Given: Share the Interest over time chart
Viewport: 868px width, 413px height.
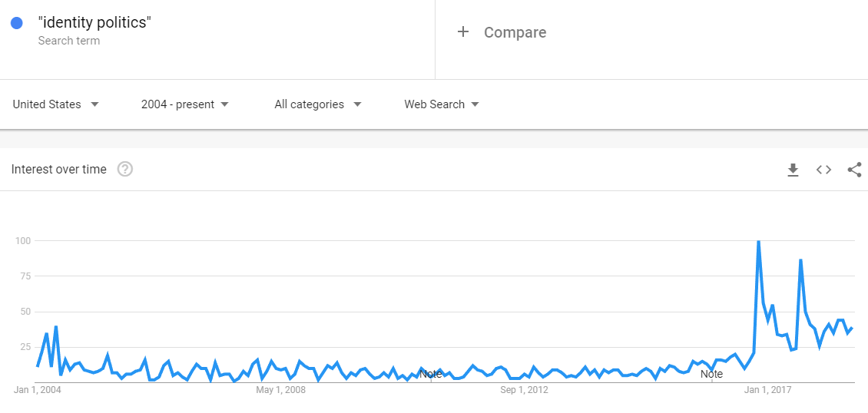Looking at the screenshot, I should pos(854,170).
